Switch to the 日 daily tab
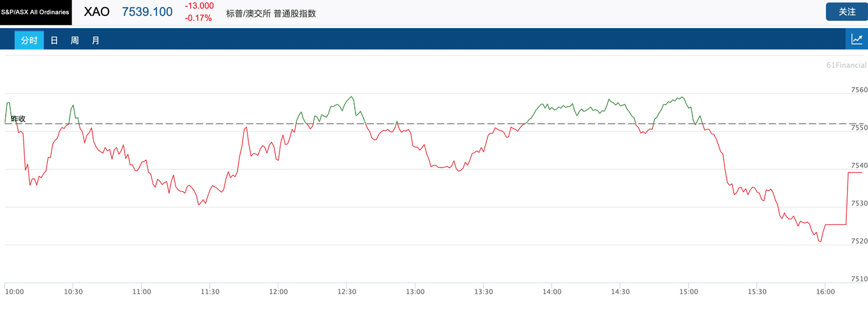Viewport: 868px width, 310px height. (54, 40)
